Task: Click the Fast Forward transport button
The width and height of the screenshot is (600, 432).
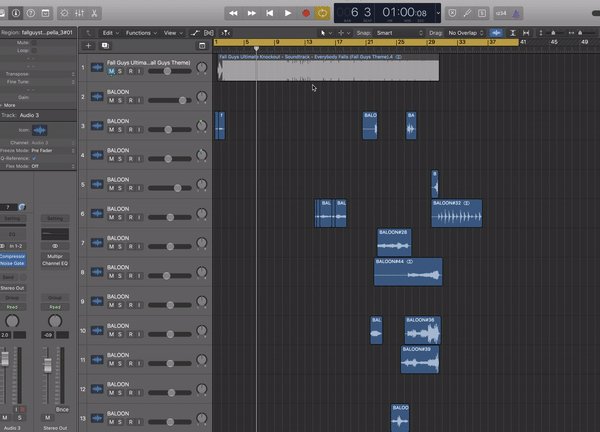Action: click(251, 13)
